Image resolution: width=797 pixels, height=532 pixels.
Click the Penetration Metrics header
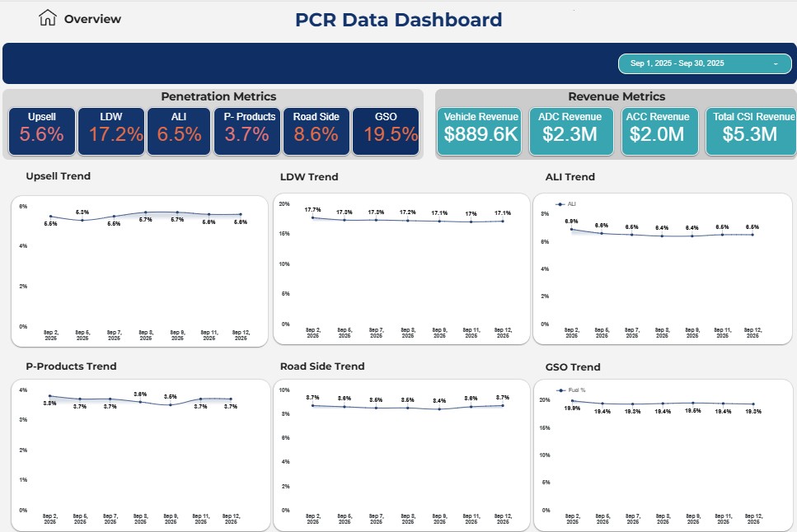click(218, 96)
